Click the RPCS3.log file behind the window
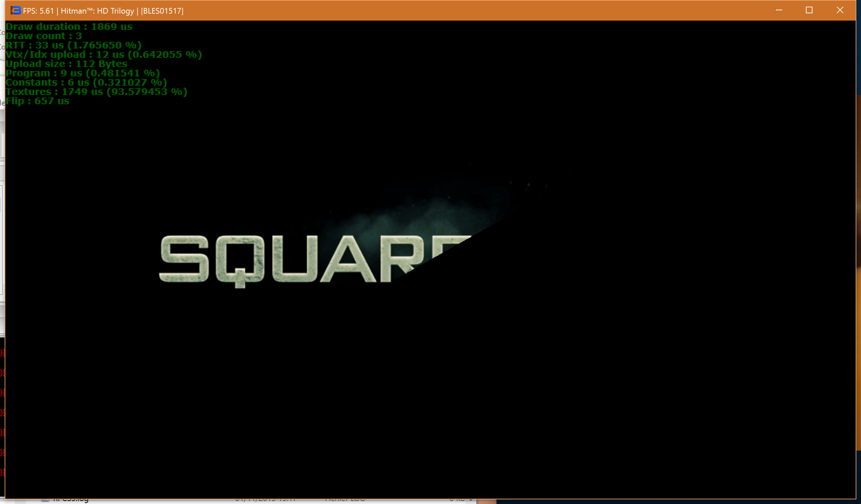This screenshot has height=504, width=861. click(x=71, y=501)
